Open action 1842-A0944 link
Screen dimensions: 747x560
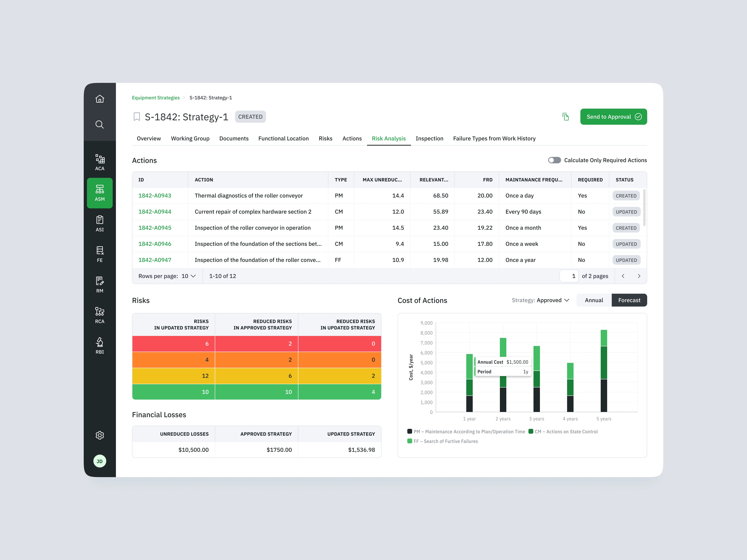(155, 212)
